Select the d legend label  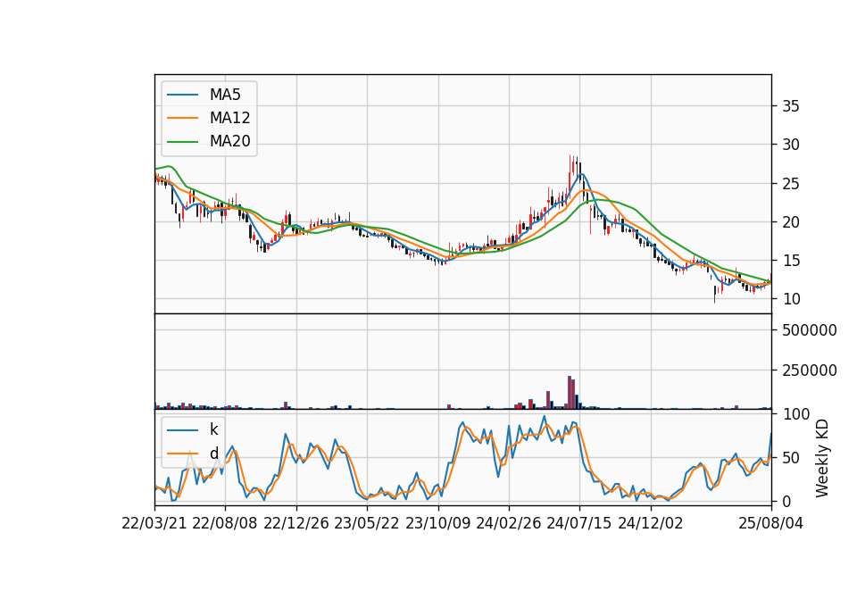coord(213,454)
